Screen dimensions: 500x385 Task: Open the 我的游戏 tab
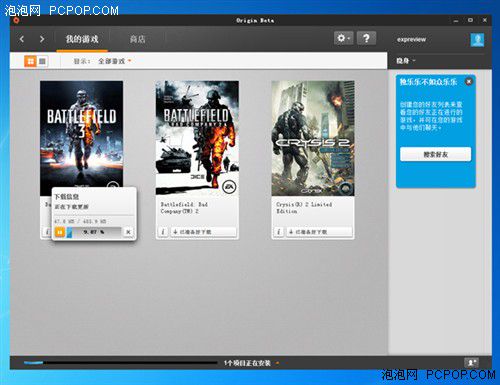(82, 39)
